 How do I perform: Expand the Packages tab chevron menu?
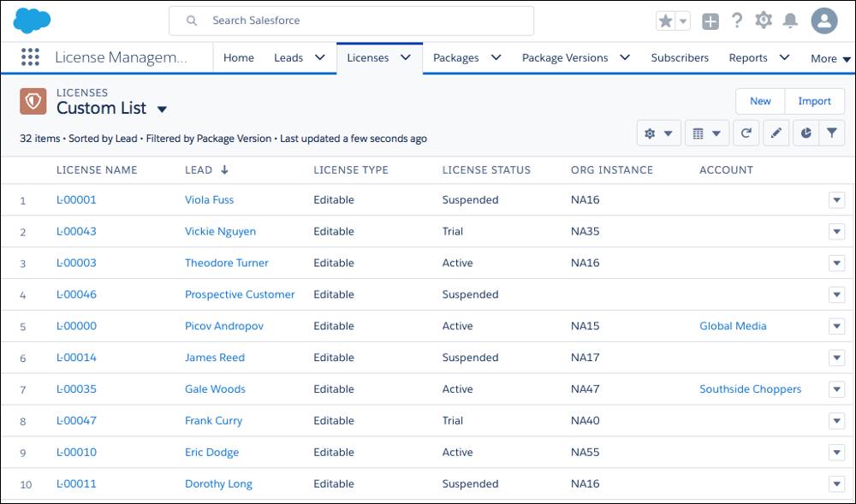click(x=496, y=57)
